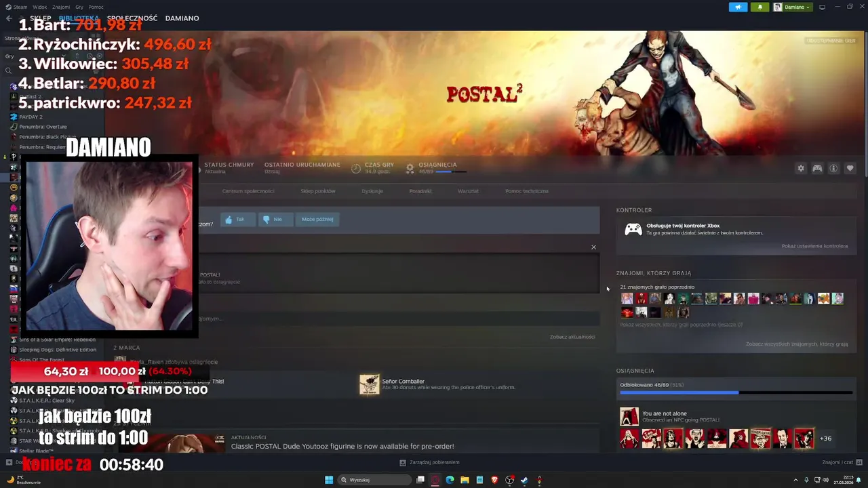Click the first friend avatar in Znajomi list
The height and width of the screenshot is (488, 868).
coord(627,298)
